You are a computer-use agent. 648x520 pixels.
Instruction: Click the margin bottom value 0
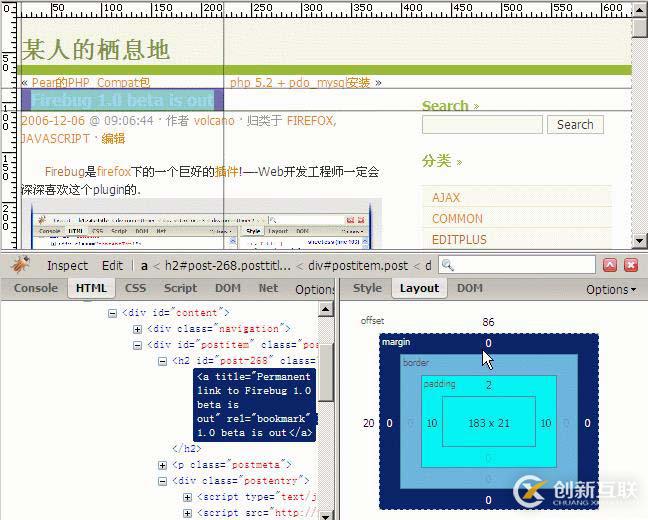tap(488, 500)
